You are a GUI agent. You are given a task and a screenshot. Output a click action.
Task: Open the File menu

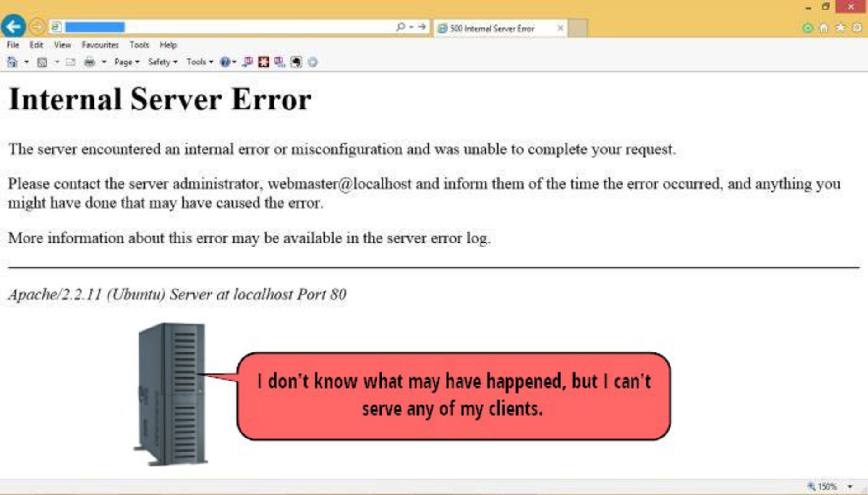click(x=13, y=45)
